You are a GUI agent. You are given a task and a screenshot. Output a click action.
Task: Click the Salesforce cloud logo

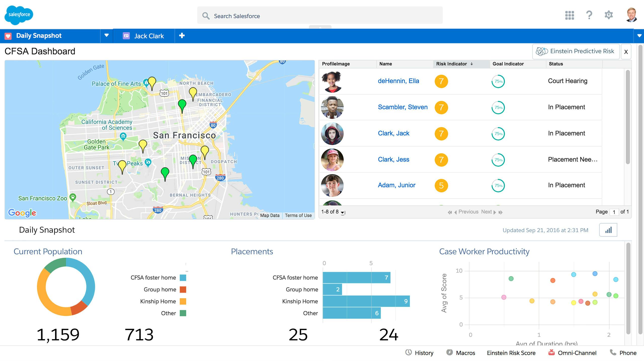point(19,15)
